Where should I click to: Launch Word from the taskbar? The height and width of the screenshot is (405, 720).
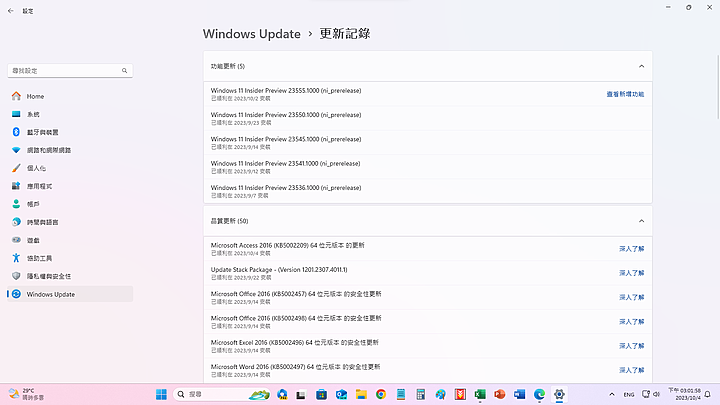[x=519, y=394]
